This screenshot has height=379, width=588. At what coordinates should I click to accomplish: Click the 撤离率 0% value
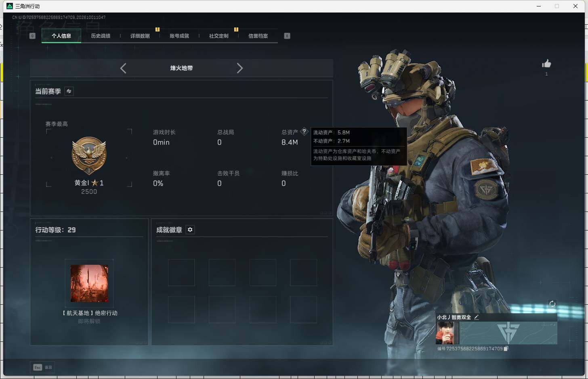(x=158, y=184)
